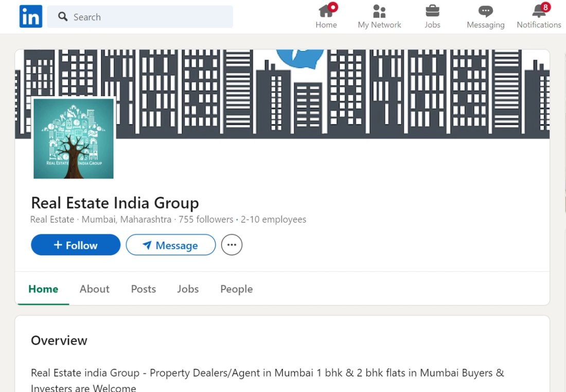
Task: Switch to the Jobs page tab
Action: tap(188, 289)
